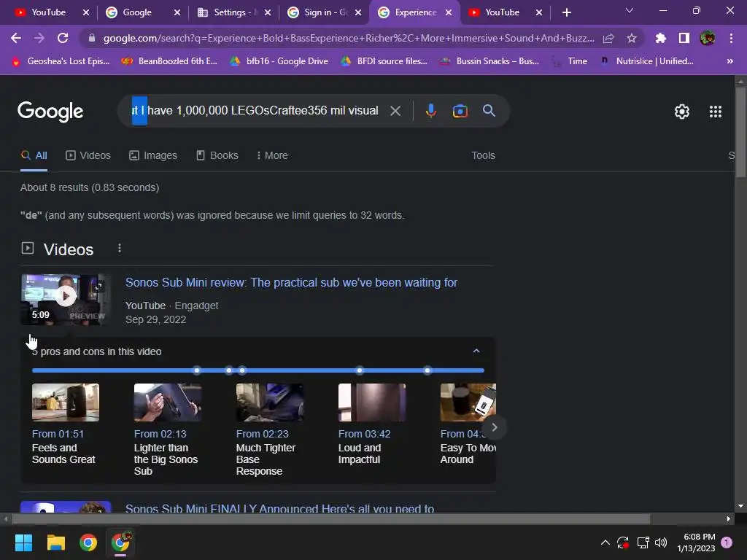Jump to From 02:23 Much Tighter Base Response

(269, 430)
